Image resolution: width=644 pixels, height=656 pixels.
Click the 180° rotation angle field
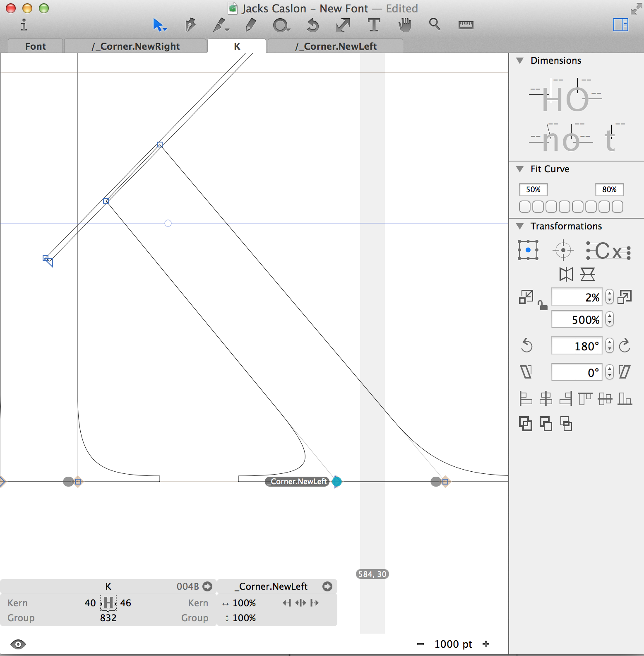[x=577, y=346]
